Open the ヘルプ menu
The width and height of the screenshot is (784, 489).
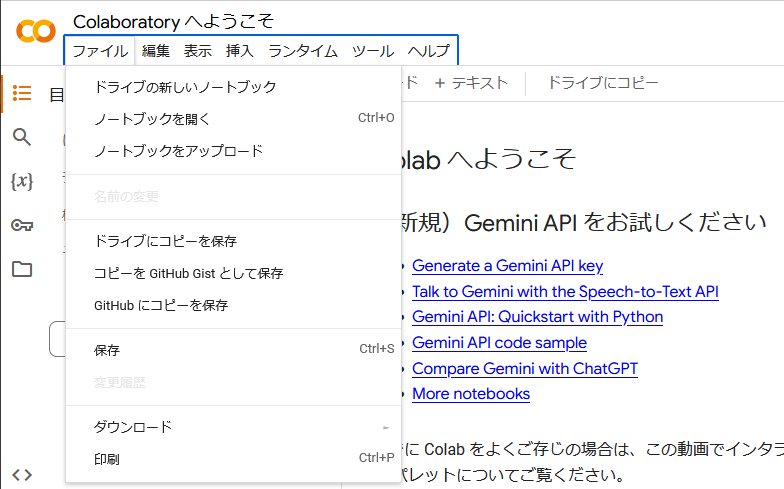point(428,51)
